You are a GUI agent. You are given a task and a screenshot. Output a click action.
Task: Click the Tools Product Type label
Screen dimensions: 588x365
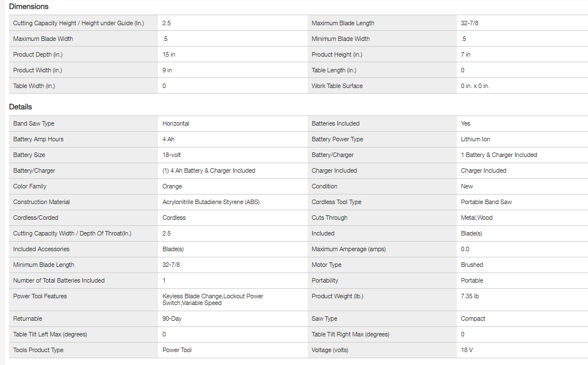38,350
